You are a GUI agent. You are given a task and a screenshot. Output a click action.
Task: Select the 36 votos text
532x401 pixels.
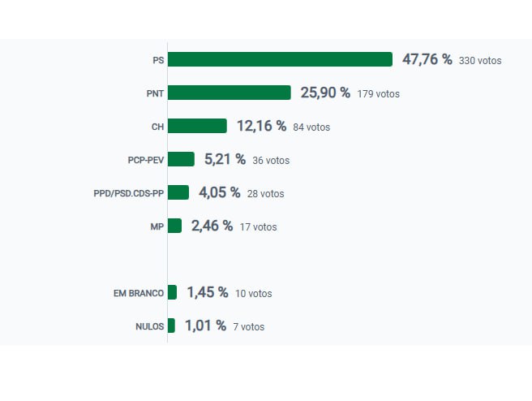click(271, 161)
